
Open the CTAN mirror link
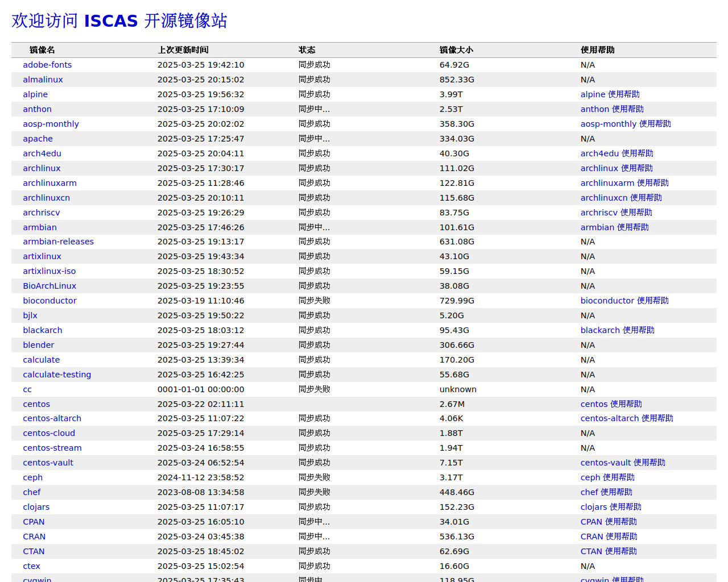coord(34,551)
